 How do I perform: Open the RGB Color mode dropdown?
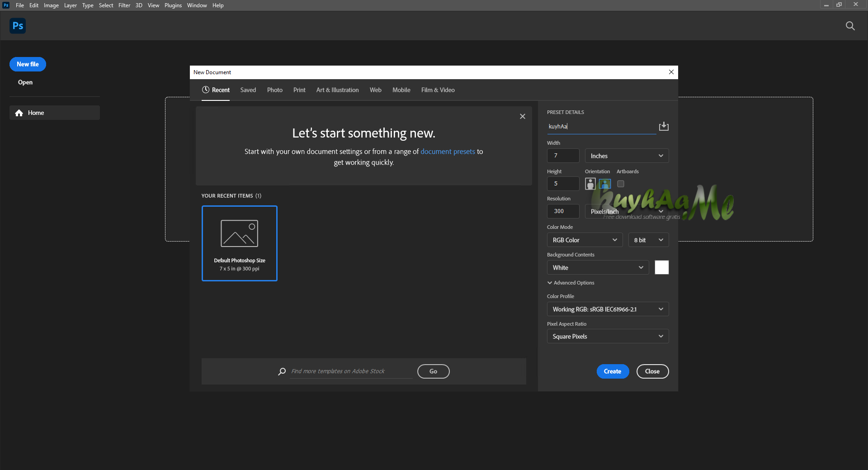tap(585, 240)
